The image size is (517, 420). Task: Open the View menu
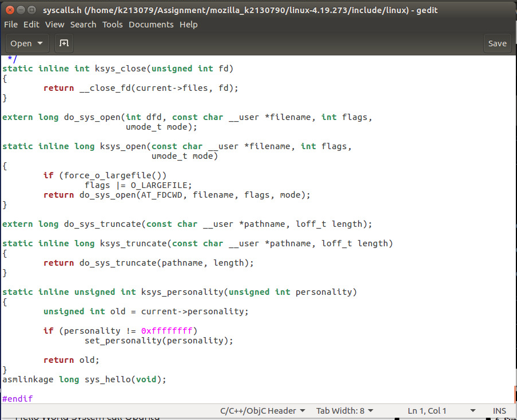click(x=54, y=24)
